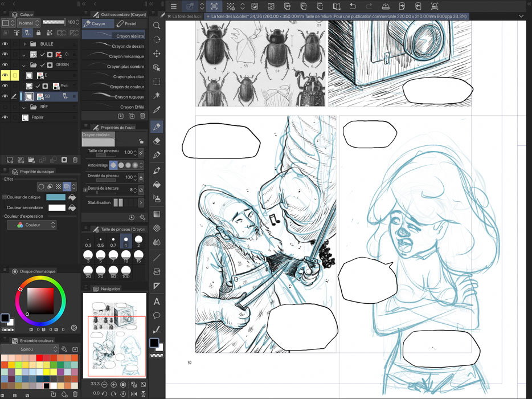Select the rectangular Selection marquee tool
532x399 pixels.
pos(157,82)
